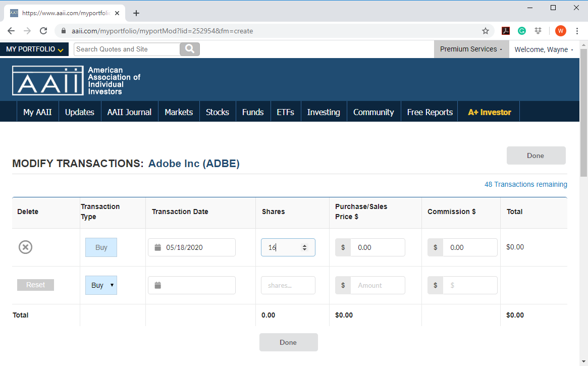588x366 pixels.
Task: Focus Search Quotes and Site field
Action: [x=127, y=49]
